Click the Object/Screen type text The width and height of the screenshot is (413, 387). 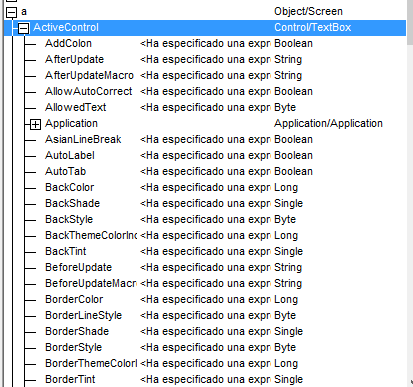(x=308, y=12)
